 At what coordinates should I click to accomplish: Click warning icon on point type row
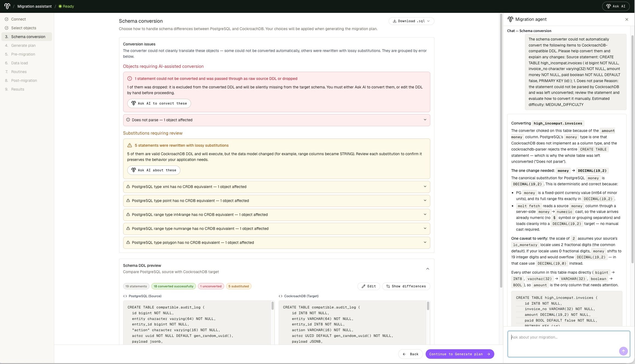128,200
